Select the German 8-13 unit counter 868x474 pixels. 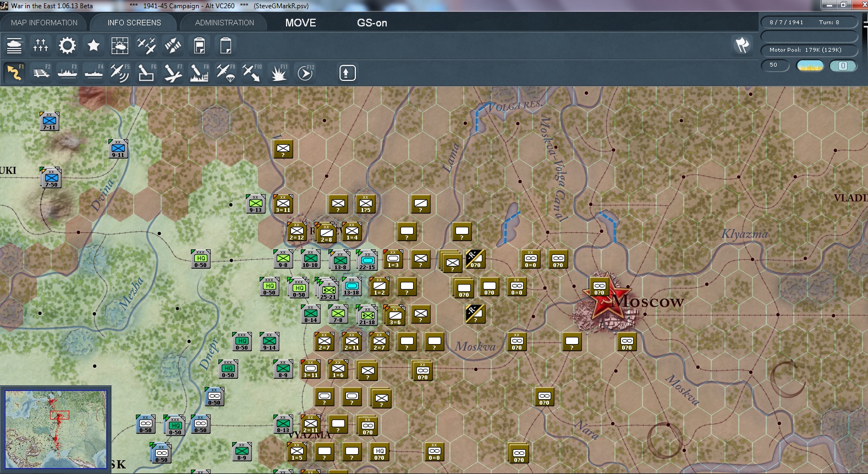283,424
